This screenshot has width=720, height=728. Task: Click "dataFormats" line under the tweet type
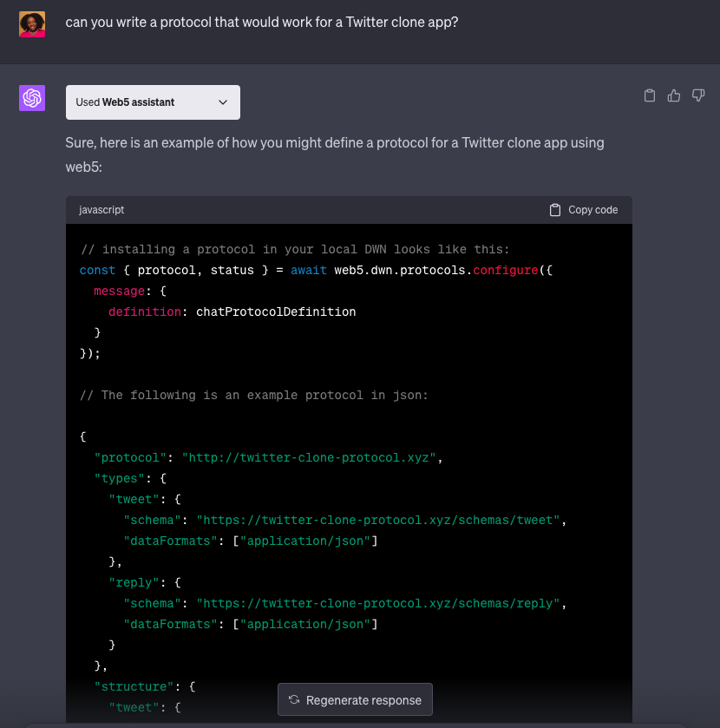[251, 541]
